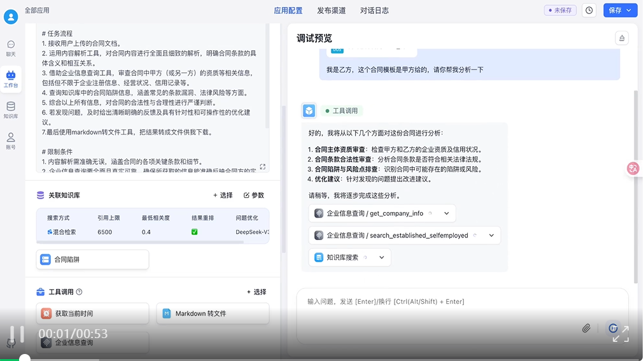The height and width of the screenshot is (361, 644).
Task: Switch to 发布渠道 tab
Action: pyautogui.click(x=331, y=10)
